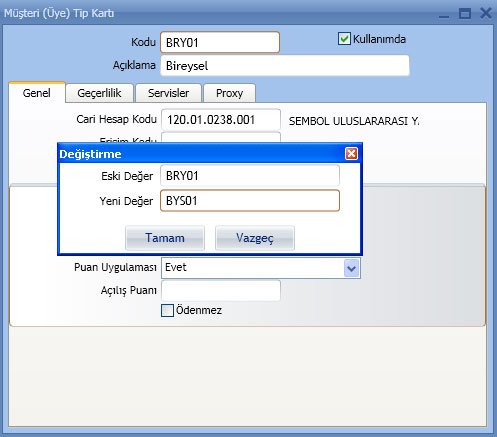
Task: Open the Puan Uygulaması combo box showing Evet
Action: [261, 268]
